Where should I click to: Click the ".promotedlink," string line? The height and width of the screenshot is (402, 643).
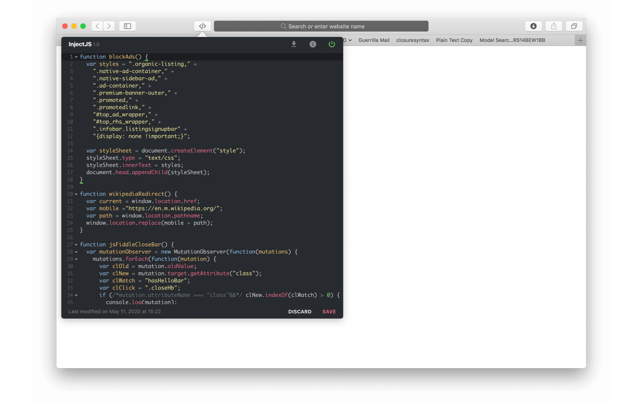[x=119, y=107]
